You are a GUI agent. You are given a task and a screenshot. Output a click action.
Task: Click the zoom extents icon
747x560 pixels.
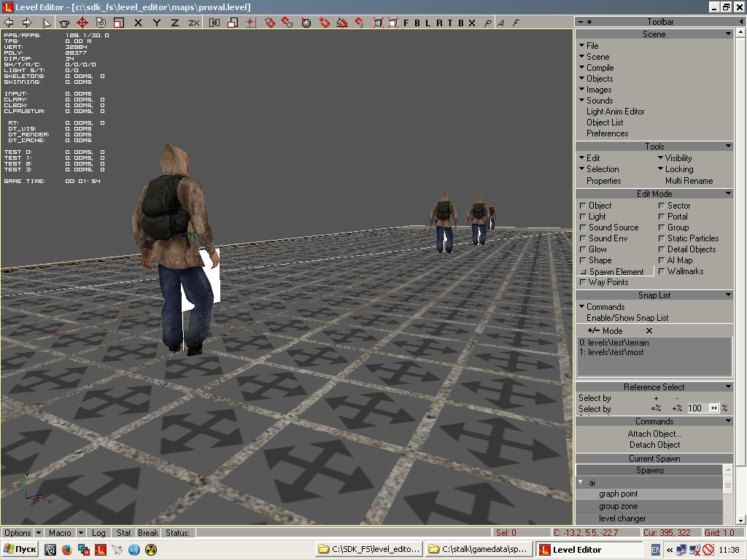378,23
